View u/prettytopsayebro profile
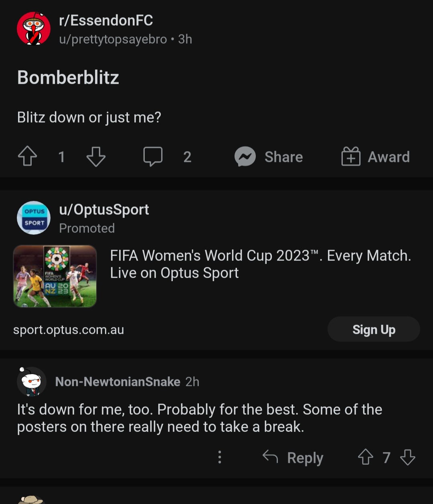The image size is (433, 504). 113,39
